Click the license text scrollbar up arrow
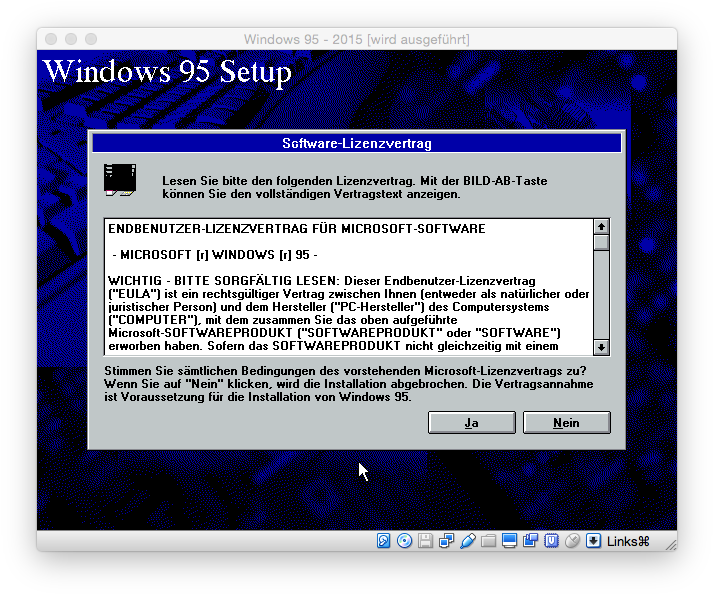Screen dimensions: 713x594 point(601,227)
